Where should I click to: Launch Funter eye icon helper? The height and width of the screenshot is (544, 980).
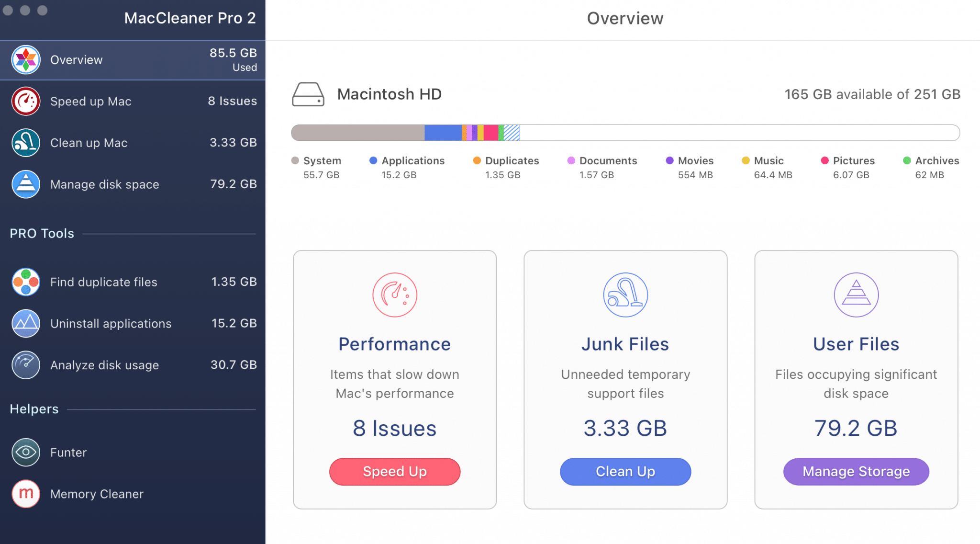[x=26, y=453]
